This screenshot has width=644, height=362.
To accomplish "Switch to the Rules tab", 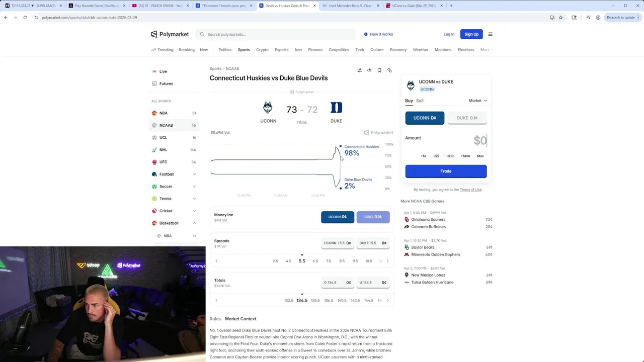I will [215, 319].
